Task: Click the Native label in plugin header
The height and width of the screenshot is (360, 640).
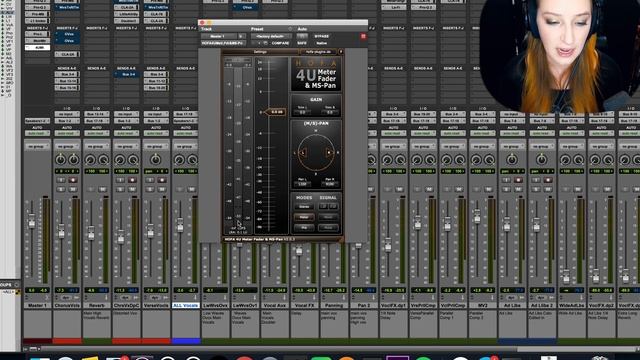Action: click(x=322, y=43)
